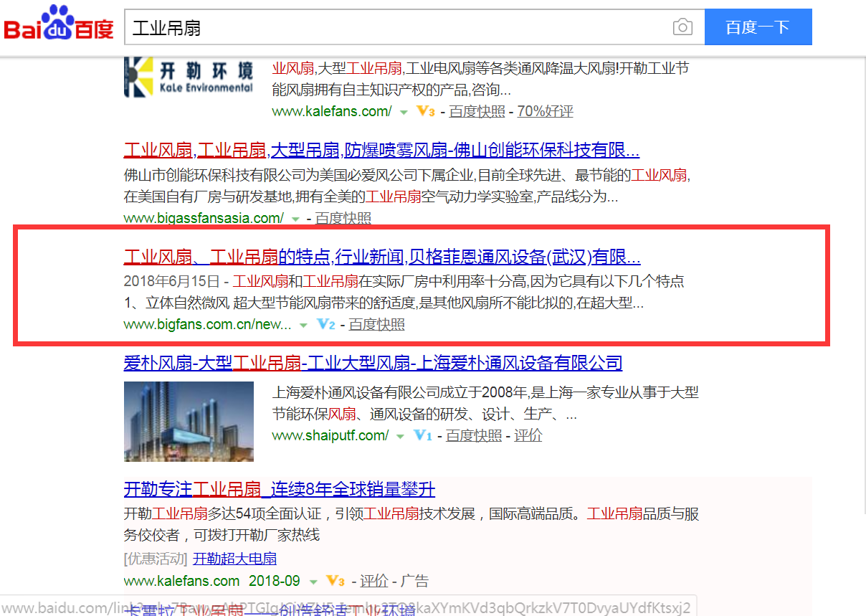Visit www.kalefans.com 2018-09 ad URL
The width and height of the screenshot is (866, 616).
[x=212, y=581]
